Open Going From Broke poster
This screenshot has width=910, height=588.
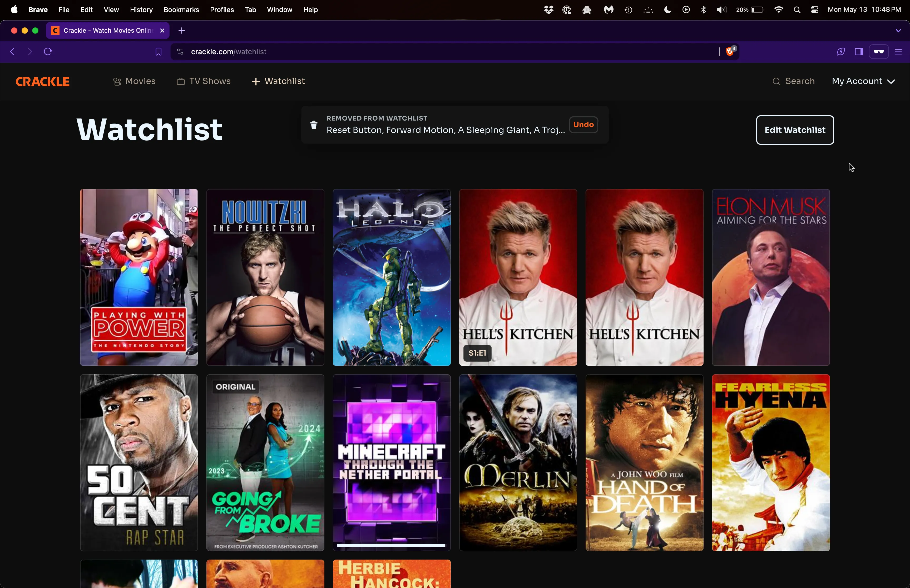pos(265,462)
